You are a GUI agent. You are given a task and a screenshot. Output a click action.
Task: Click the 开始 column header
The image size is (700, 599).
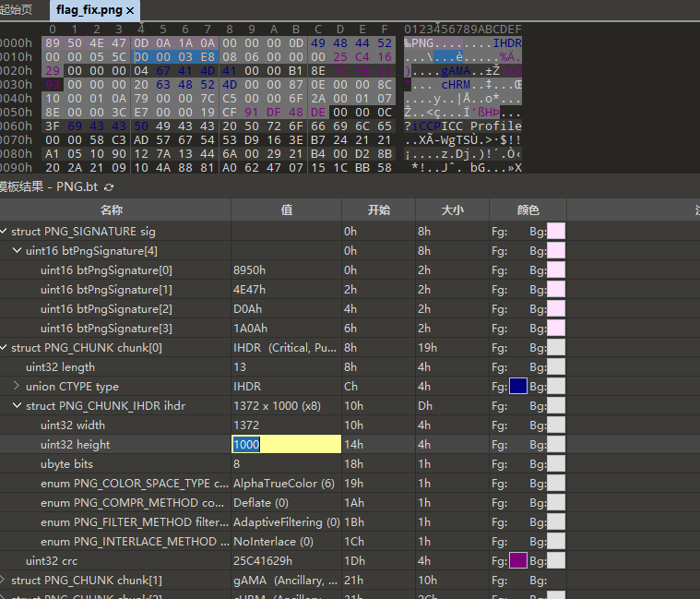pyautogui.click(x=378, y=210)
